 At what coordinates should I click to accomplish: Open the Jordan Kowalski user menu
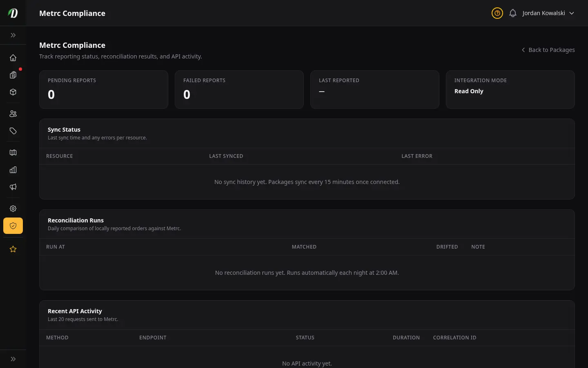point(548,13)
